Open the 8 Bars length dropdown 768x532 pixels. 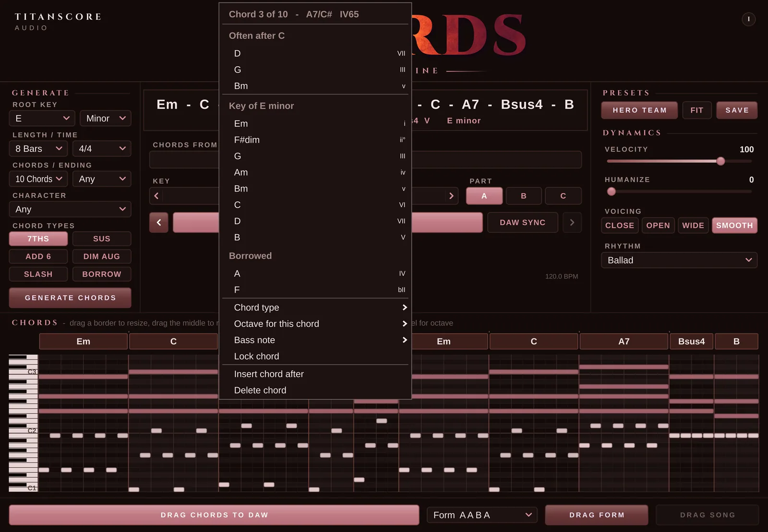coord(39,149)
